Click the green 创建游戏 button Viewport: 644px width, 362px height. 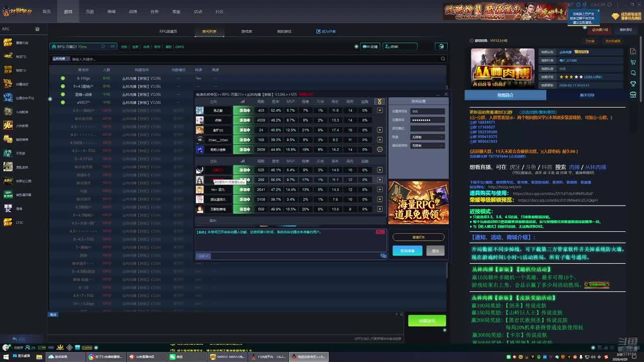[x=427, y=321]
